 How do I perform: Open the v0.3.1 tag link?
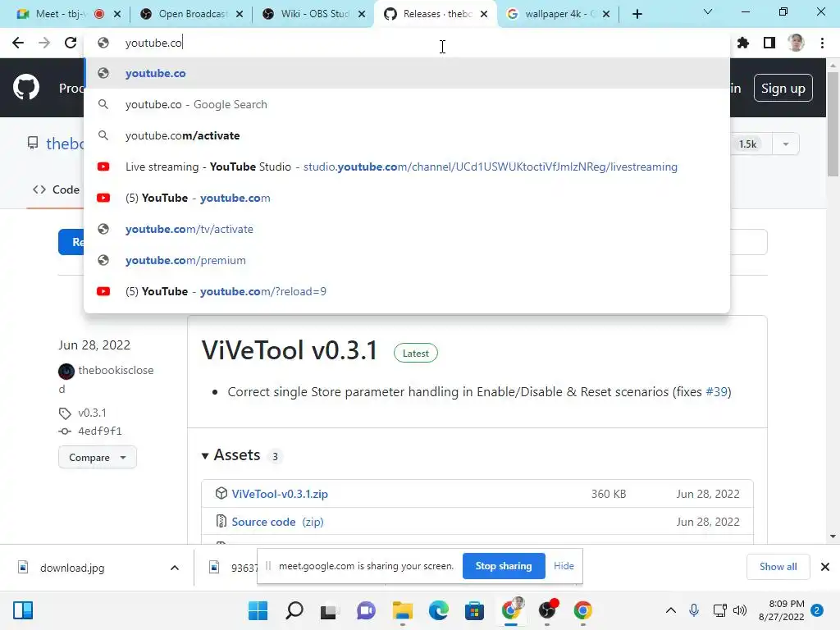[92, 413]
